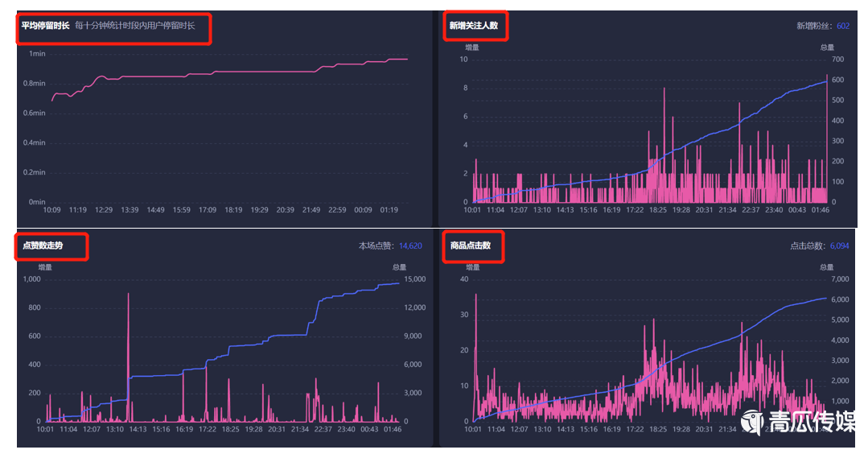Open the 本场点赞 14,620 total value

[x=409, y=246]
